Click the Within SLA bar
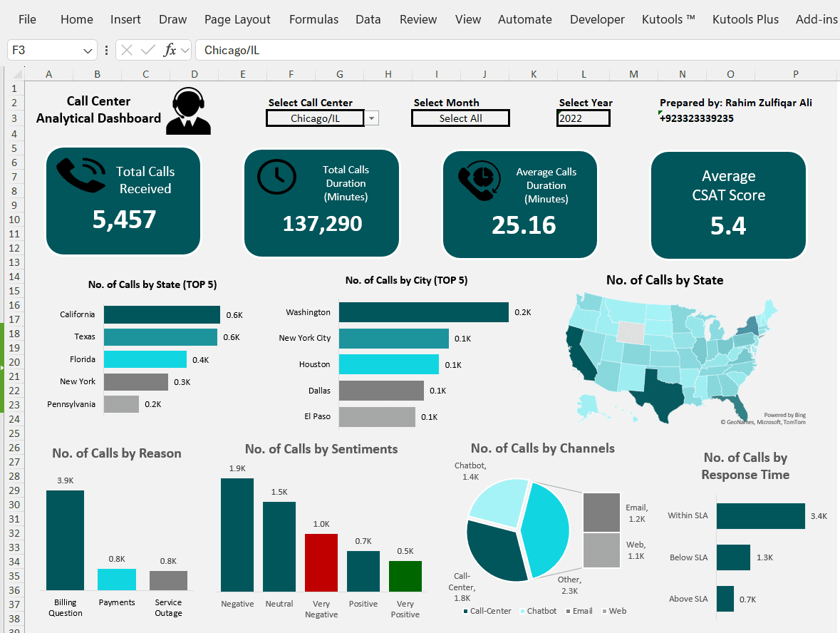Image resolution: width=840 pixels, height=633 pixels. tap(761, 515)
